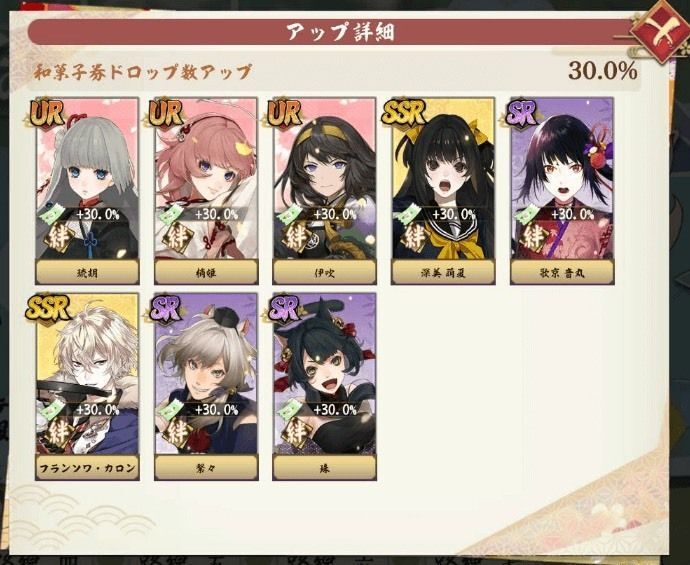690x565 pixels.
Task: Click the 30.0% total bonus value
Action: tap(602, 71)
